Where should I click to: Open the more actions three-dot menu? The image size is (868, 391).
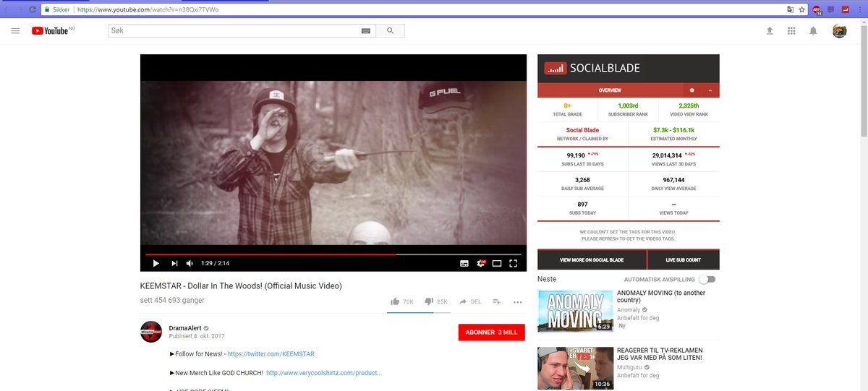pyautogui.click(x=518, y=301)
